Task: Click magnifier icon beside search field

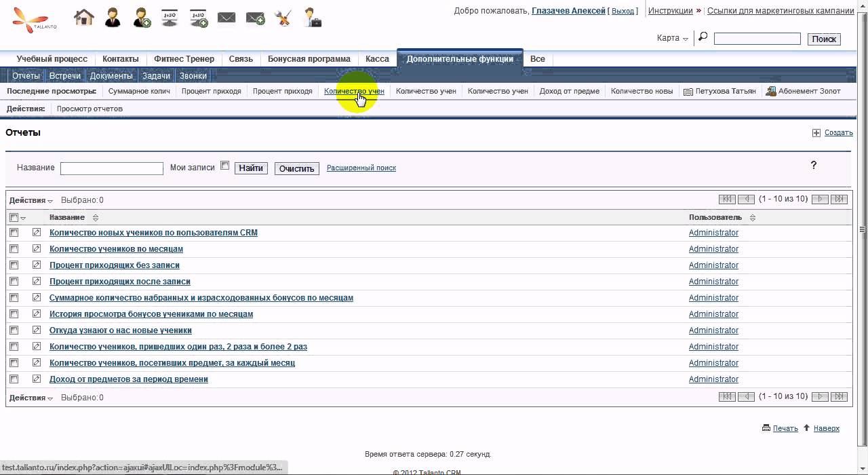Action: click(703, 37)
